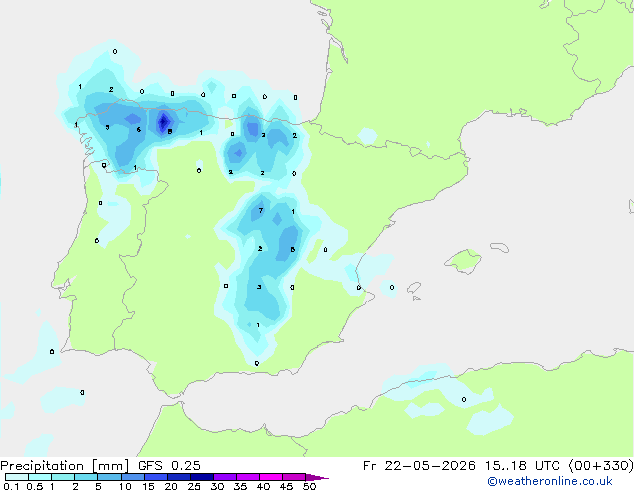The height and width of the screenshot is (490, 634).
Task: Click the Mallorca island outline
Action: [x=463, y=261]
